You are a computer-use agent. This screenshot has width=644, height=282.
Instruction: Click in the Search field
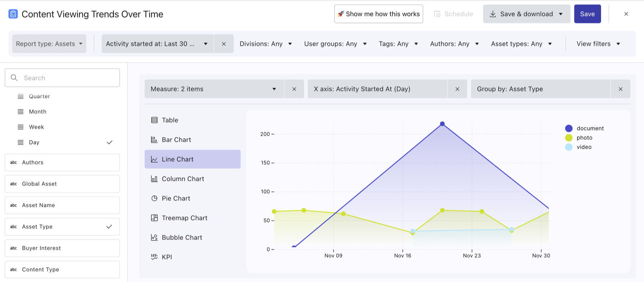tap(62, 78)
